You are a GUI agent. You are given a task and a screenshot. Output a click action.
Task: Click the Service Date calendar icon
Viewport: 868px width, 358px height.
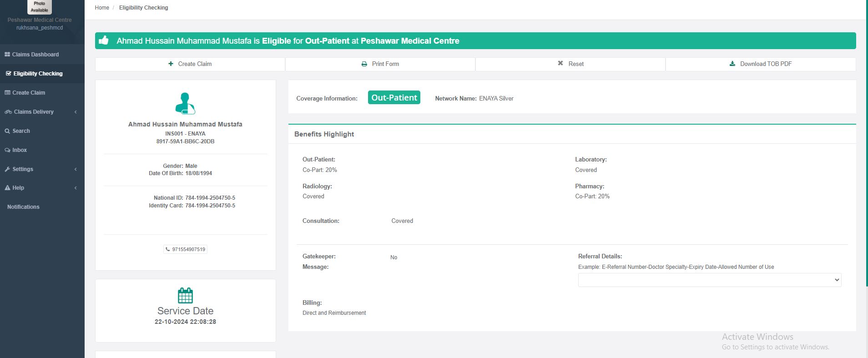click(185, 296)
